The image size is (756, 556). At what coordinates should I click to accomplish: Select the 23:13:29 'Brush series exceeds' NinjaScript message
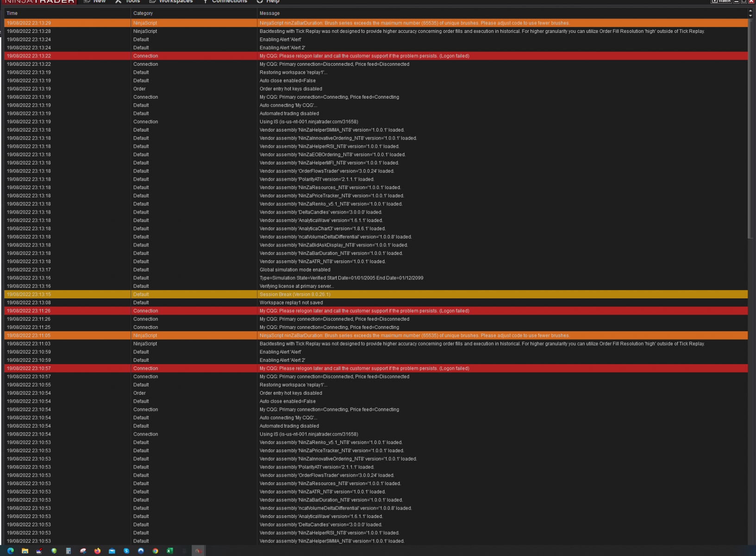tap(415, 23)
